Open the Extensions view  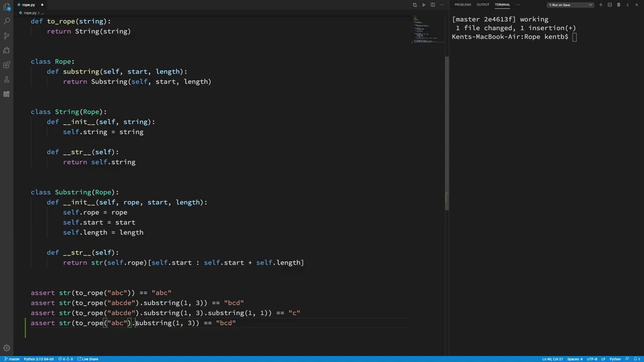coord(7,65)
